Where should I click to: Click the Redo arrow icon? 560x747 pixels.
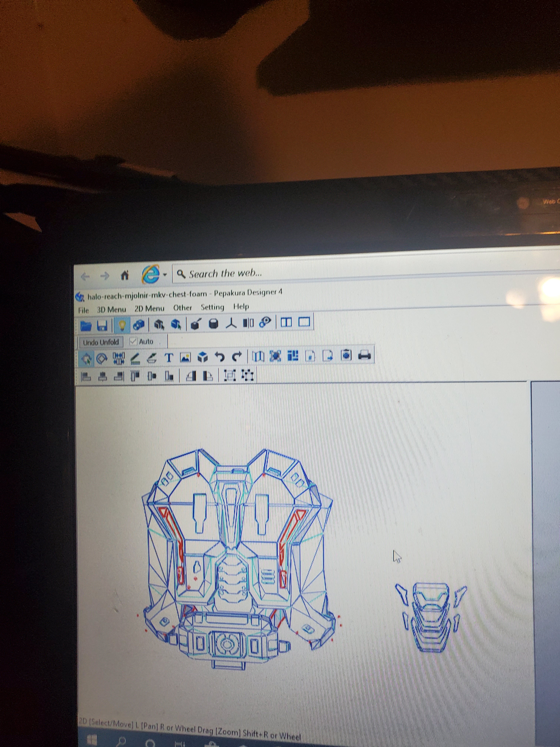(x=237, y=356)
